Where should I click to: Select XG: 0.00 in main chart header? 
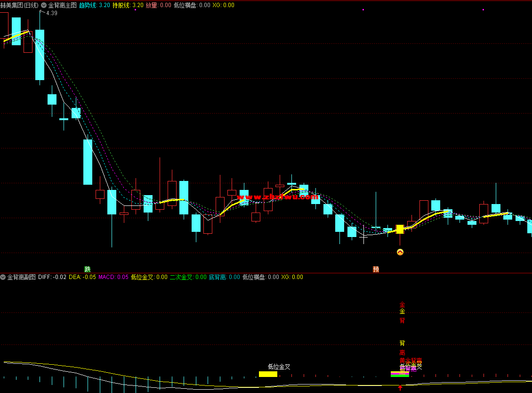click(223, 5)
